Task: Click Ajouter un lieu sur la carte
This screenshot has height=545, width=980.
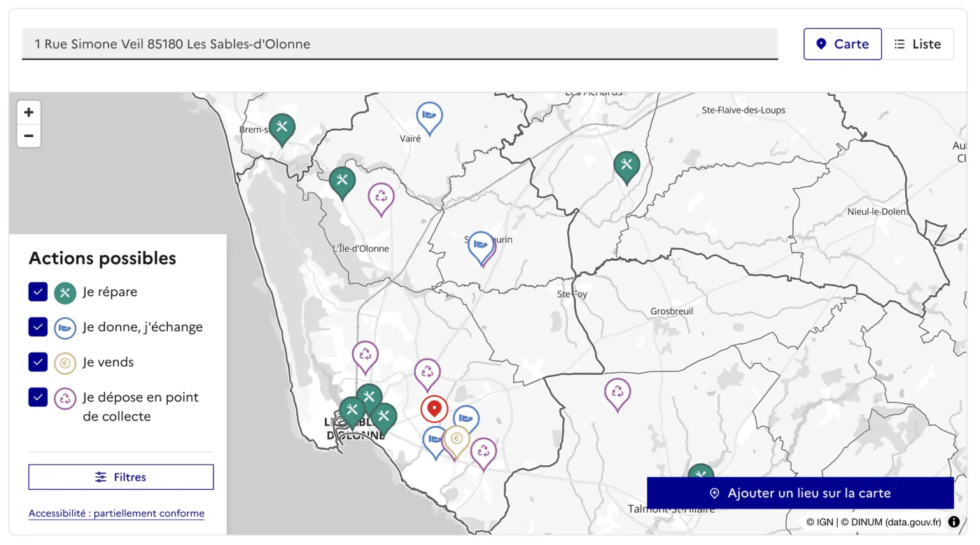Action: point(800,493)
